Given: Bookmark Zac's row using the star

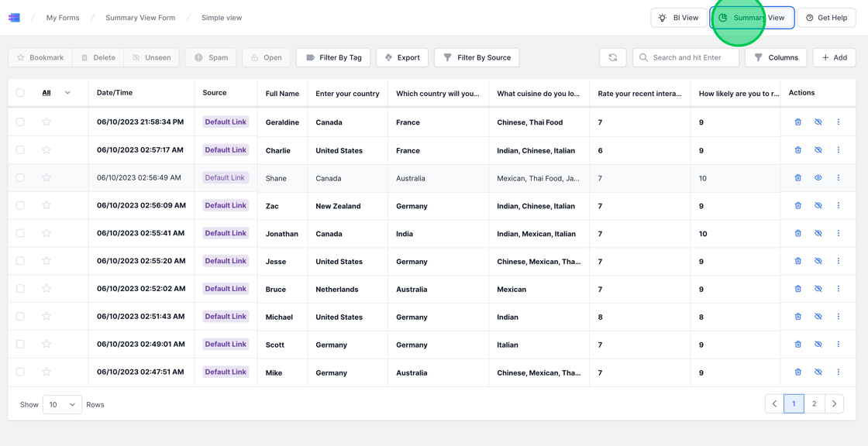Looking at the screenshot, I should point(46,205).
